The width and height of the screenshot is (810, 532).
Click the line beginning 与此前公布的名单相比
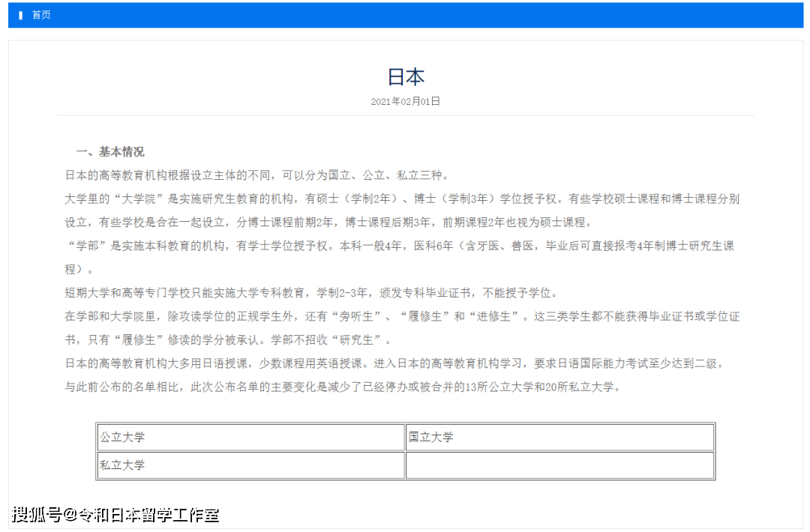(343, 387)
